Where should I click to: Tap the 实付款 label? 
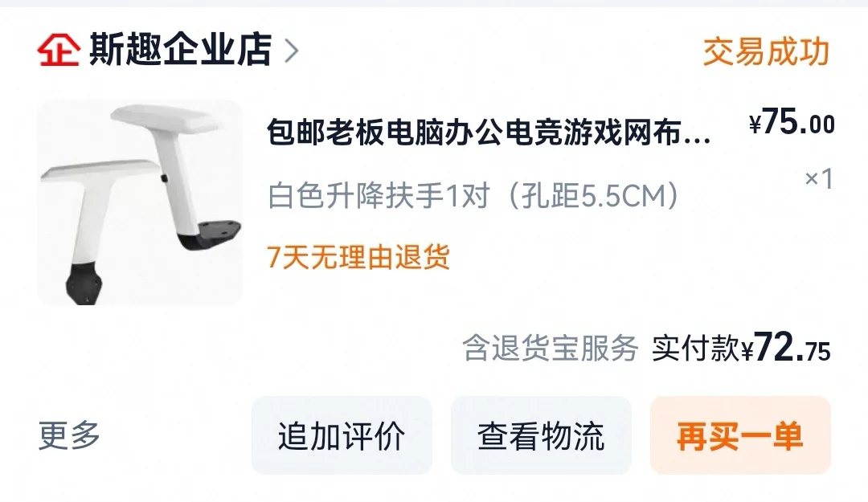[x=696, y=349]
